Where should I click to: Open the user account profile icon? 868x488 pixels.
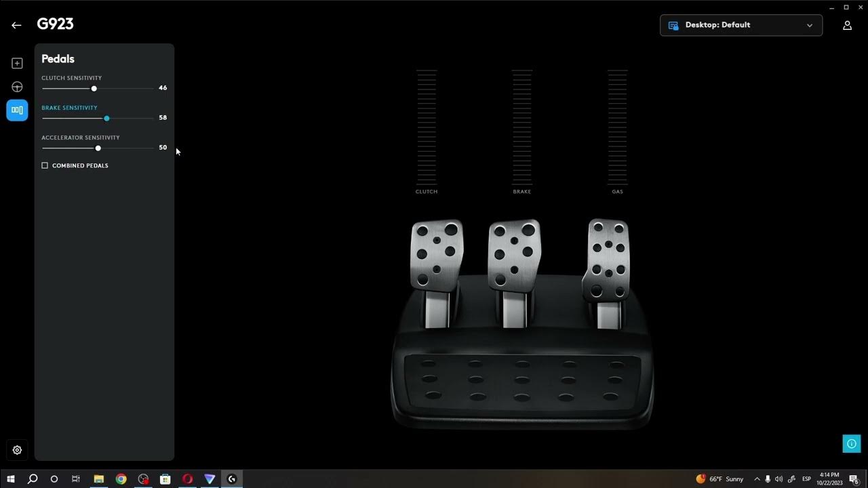pyautogui.click(x=847, y=25)
